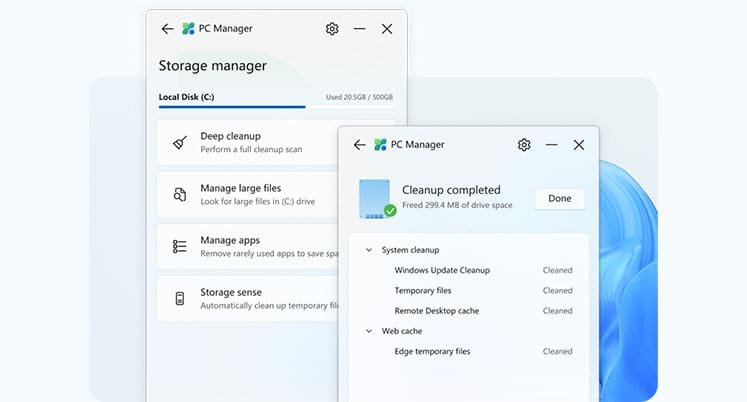Click the Manage apps list icon

[x=180, y=246]
